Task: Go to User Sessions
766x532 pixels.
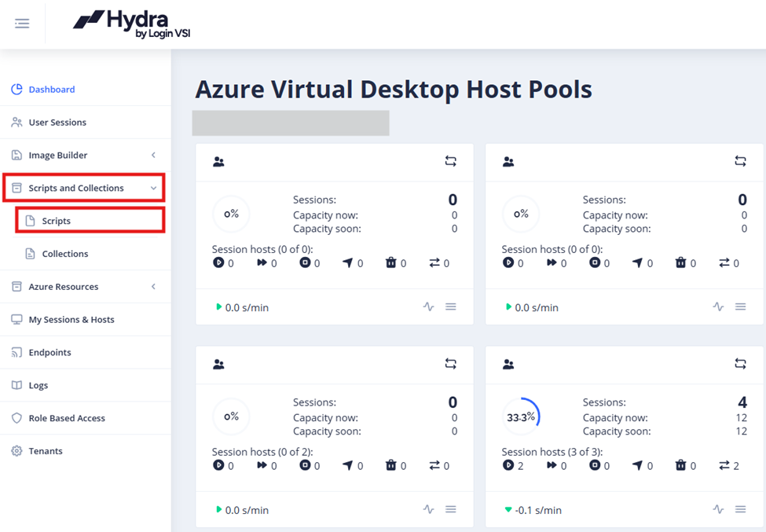Action: 57,123
